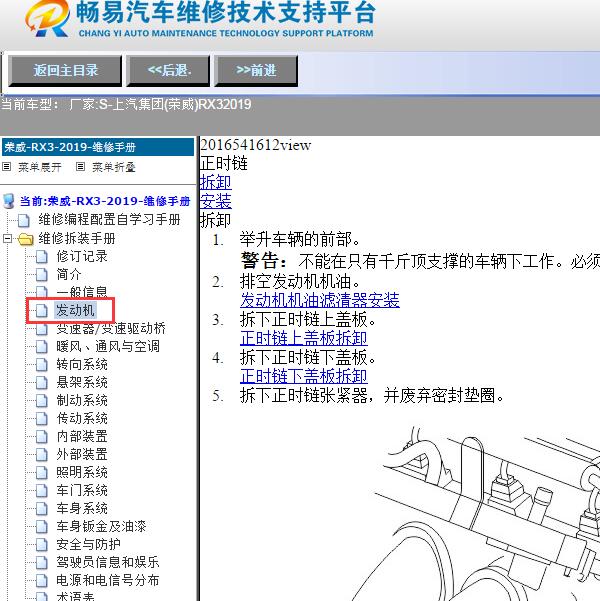Click the page icon beside 内部装置
This screenshot has height=601, width=600.
pos(42,437)
